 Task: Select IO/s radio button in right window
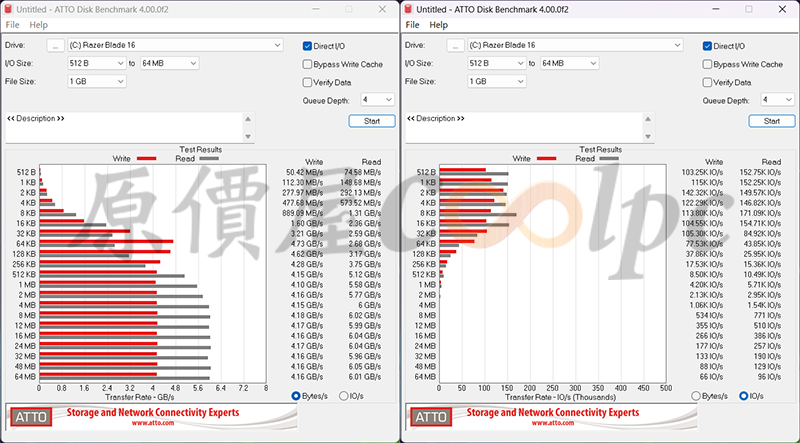click(743, 396)
